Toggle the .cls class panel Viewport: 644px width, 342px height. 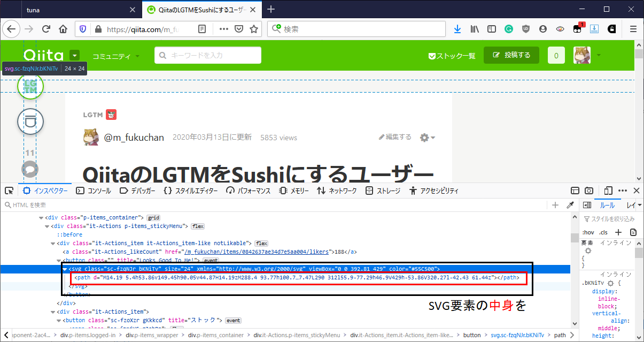[x=603, y=232]
